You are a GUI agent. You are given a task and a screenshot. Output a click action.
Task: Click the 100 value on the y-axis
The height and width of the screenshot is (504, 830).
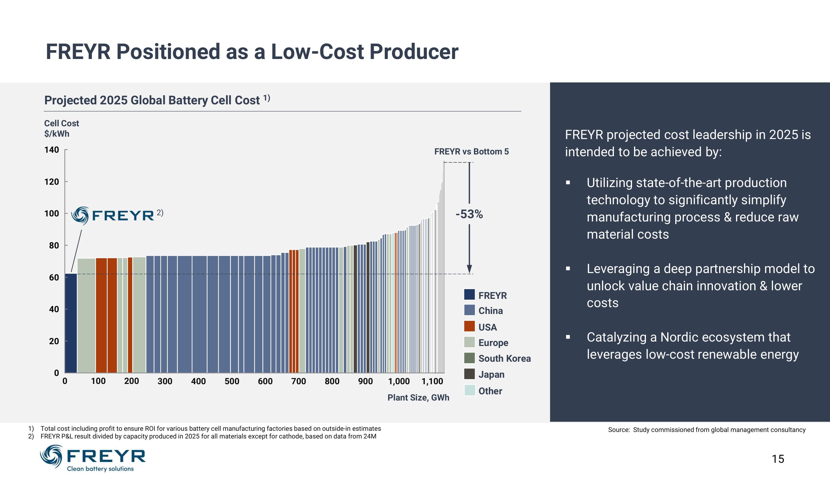pyautogui.click(x=52, y=213)
